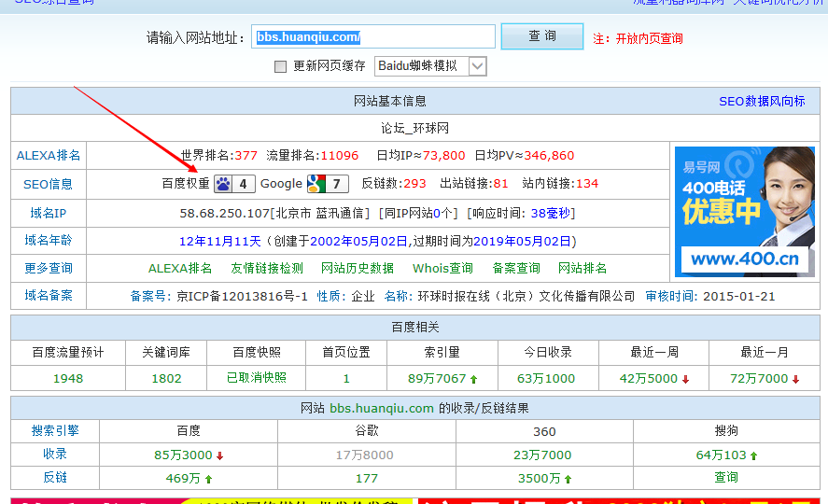The width and height of the screenshot is (828, 504).
Task: Click the 400电话 advertisement banner
Action: pyautogui.click(x=744, y=212)
